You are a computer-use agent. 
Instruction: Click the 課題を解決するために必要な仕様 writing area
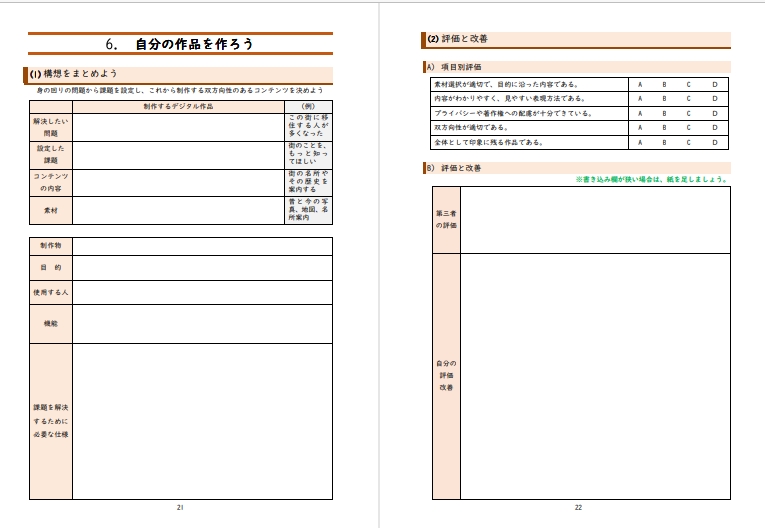[202, 421]
